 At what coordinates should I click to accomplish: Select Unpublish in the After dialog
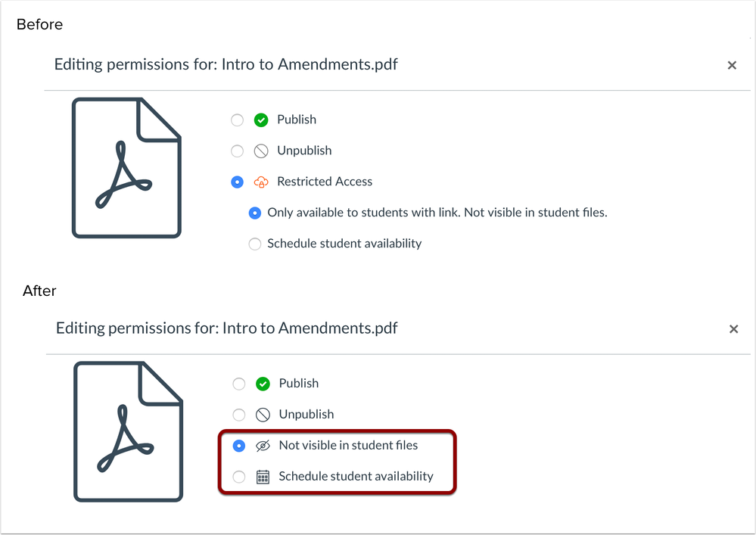point(239,415)
